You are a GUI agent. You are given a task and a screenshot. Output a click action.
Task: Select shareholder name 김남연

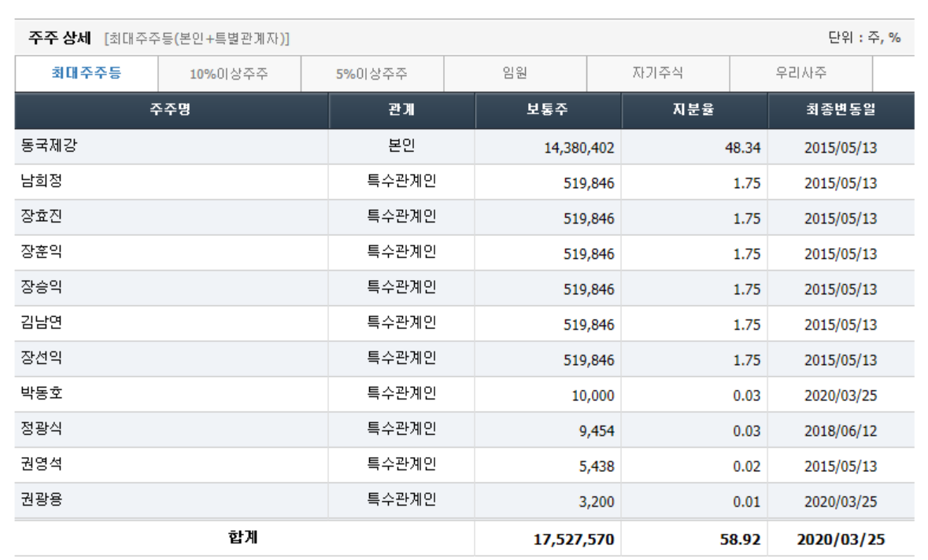coord(42,323)
